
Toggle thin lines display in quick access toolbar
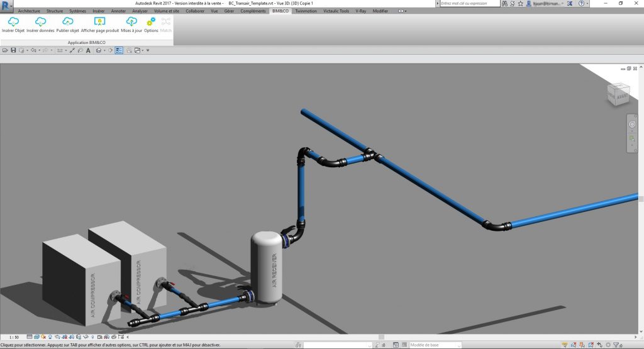[x=118, y=50]
